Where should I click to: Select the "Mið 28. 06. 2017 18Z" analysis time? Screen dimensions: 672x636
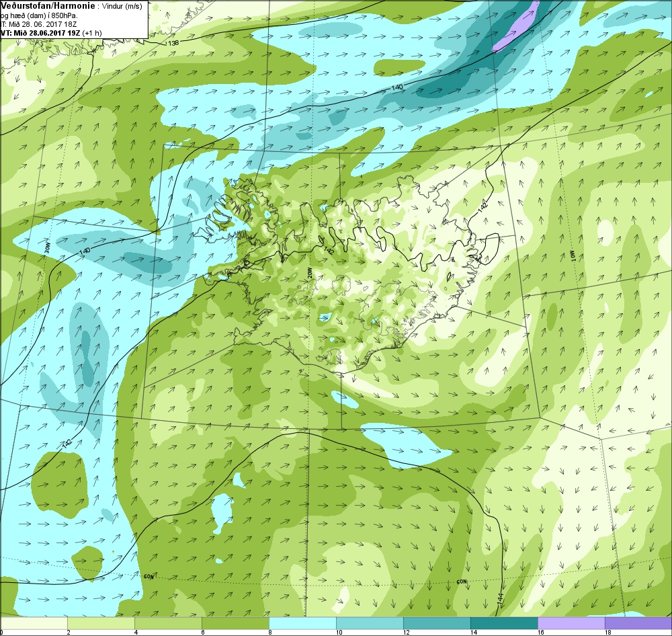click(42, 24)
